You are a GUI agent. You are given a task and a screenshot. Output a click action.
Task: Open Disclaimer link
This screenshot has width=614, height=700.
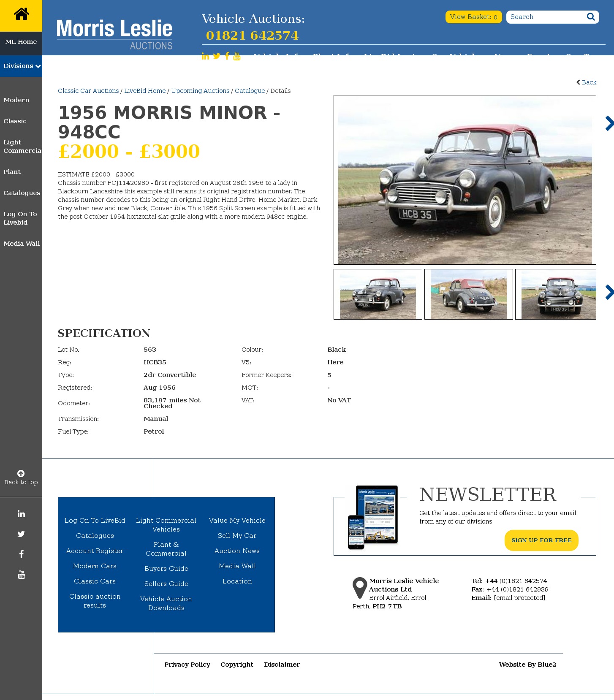(282, 665)
